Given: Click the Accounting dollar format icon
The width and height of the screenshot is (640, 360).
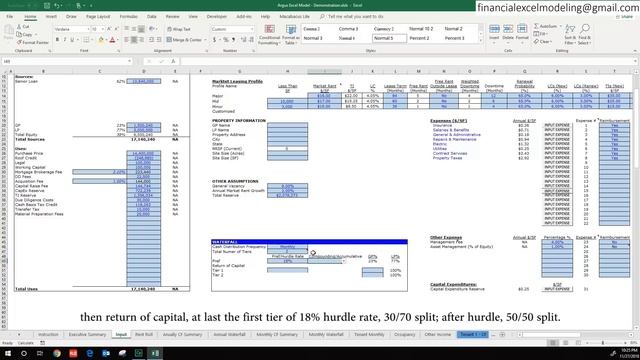Looking at the screenshot, I should point(214,40).
